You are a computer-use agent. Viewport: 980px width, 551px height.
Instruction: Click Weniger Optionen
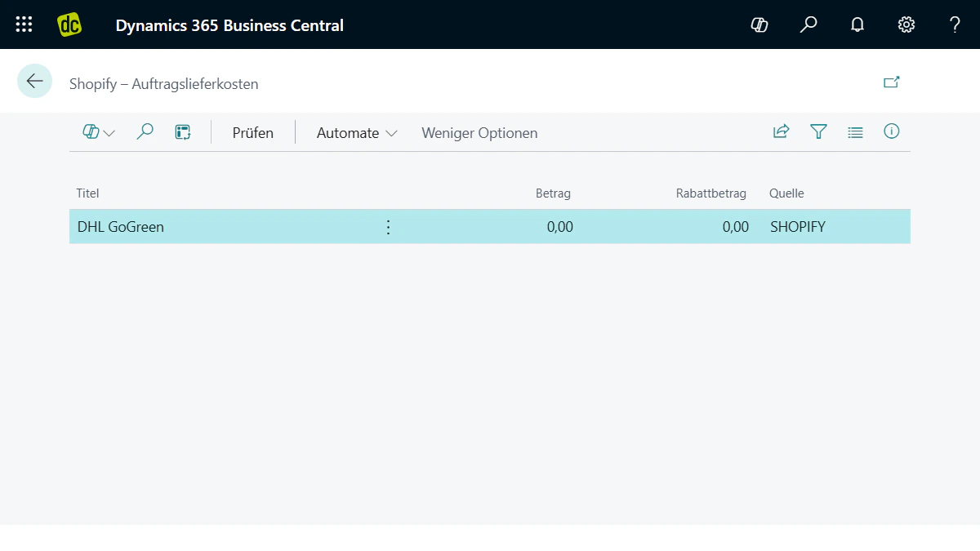479,133
